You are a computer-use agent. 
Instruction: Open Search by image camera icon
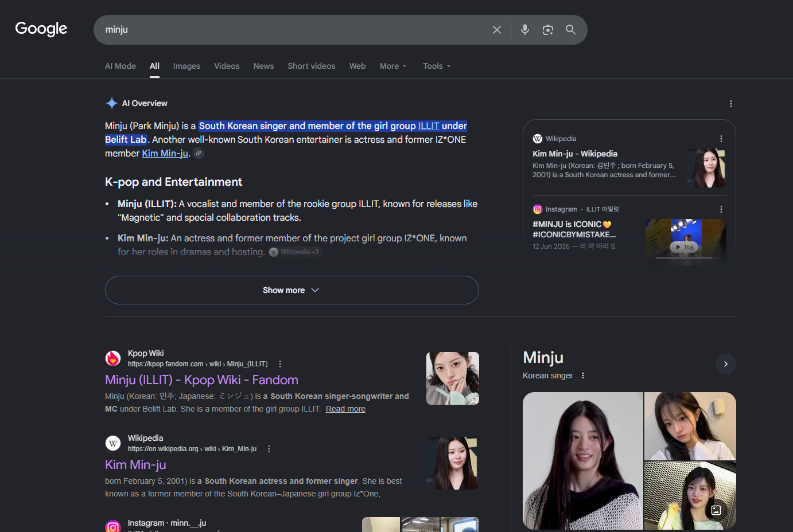click(548, 30)
